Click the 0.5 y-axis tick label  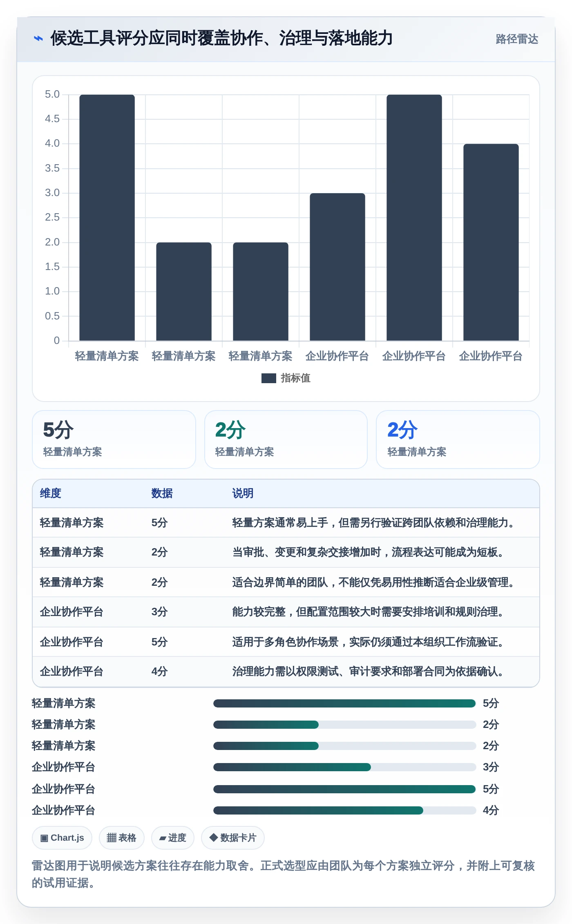click(52, 316)
